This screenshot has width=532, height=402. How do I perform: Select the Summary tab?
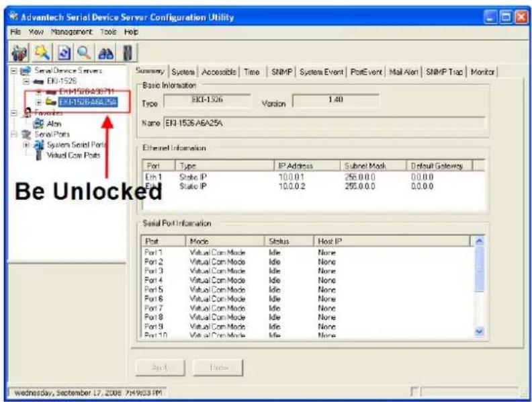(150, 71)
